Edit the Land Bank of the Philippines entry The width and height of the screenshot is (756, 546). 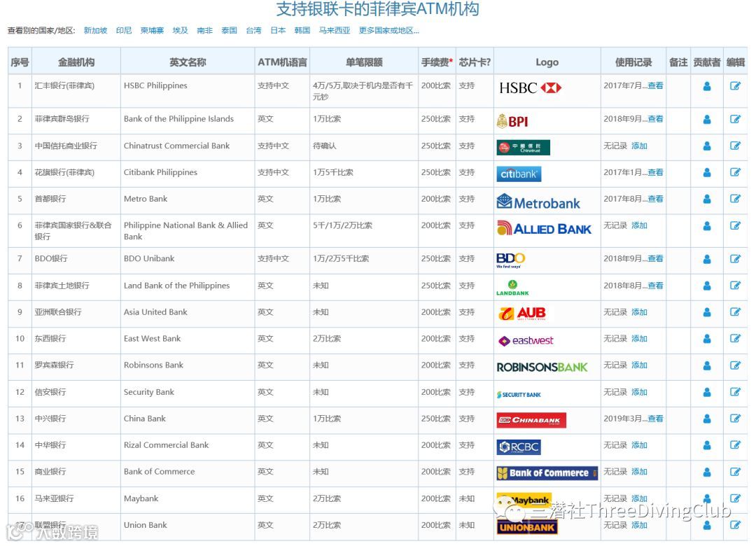735,286
